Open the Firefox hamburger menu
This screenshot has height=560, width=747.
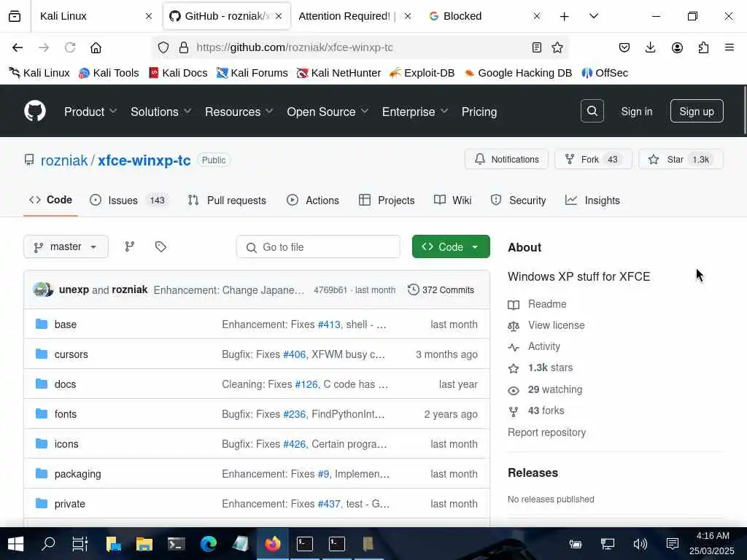[x=729, y=47]
